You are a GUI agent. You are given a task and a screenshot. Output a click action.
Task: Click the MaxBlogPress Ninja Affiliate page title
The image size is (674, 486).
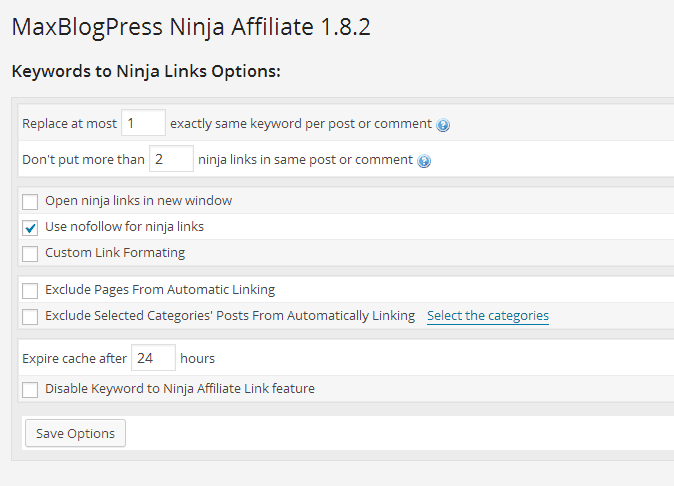pyautogui.click(x=191, y=27)
